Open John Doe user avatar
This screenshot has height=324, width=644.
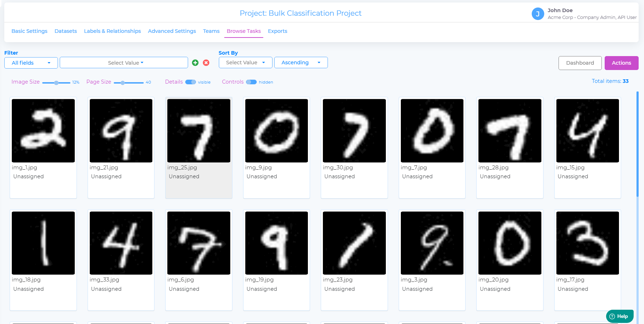[538, 14]
